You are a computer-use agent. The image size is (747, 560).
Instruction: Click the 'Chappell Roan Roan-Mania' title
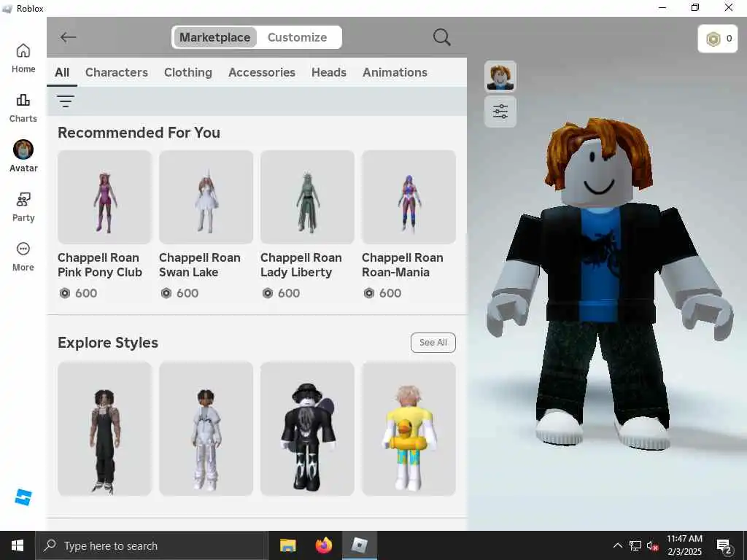pyautogui.click(x=403, y=265)
